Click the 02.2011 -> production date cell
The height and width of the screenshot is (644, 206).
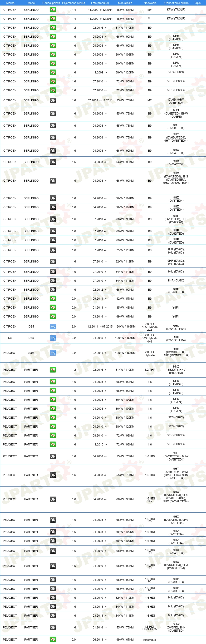point(100,353)
